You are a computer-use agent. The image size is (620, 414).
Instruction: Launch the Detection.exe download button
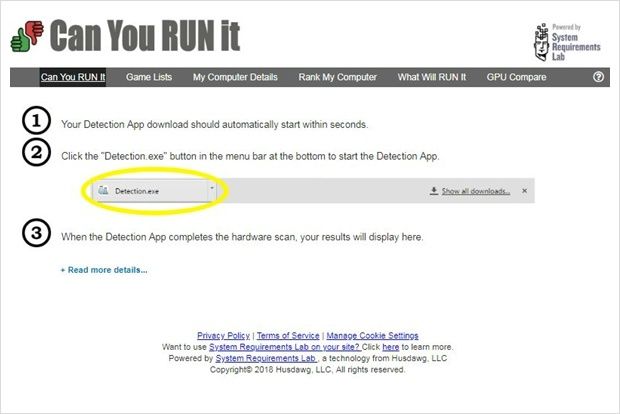[152, 191]
